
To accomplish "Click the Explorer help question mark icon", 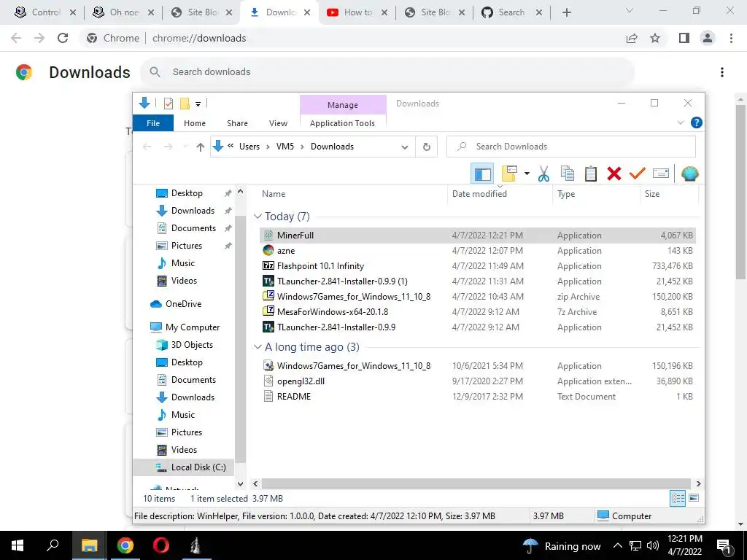I will [696, 122].
